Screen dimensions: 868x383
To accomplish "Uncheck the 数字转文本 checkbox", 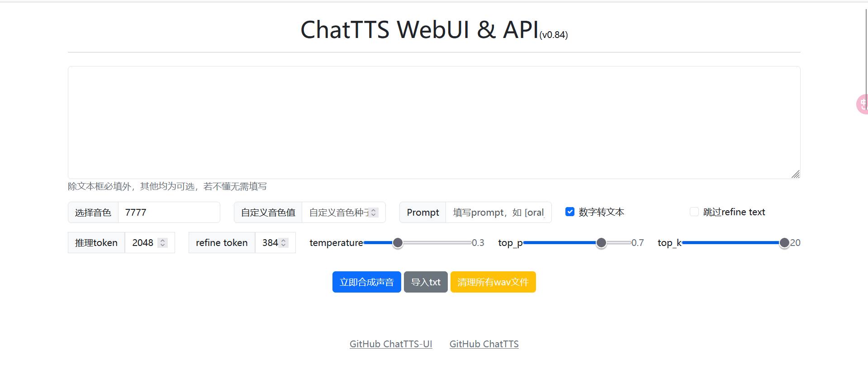I will coord(570,212).
